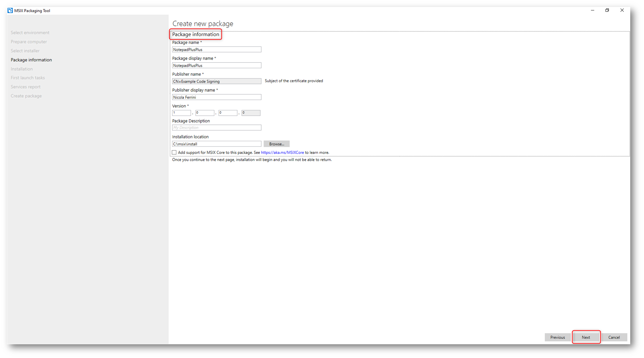Viewport: 644px width, 358px height.
Task: Click the Package name field
Action: coord(216,49)
